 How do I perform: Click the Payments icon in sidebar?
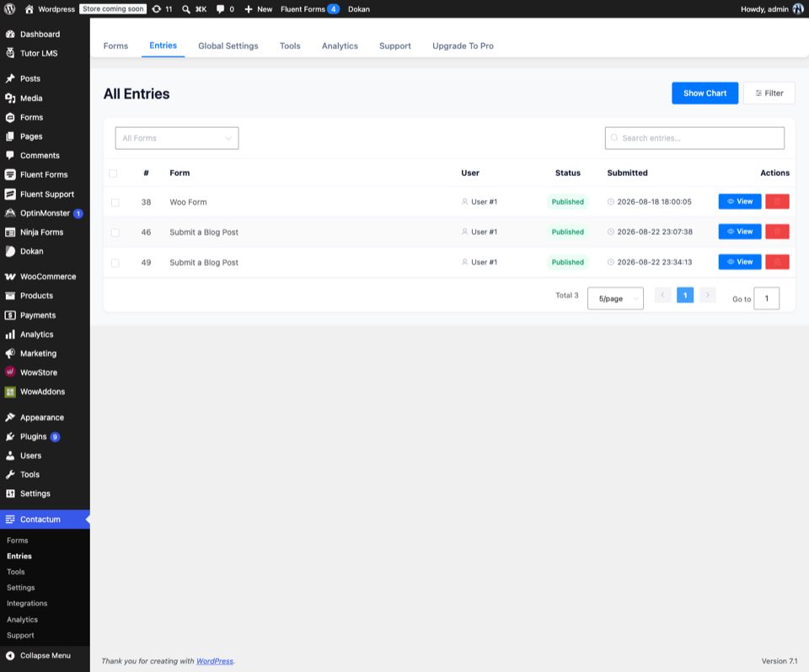10,315
